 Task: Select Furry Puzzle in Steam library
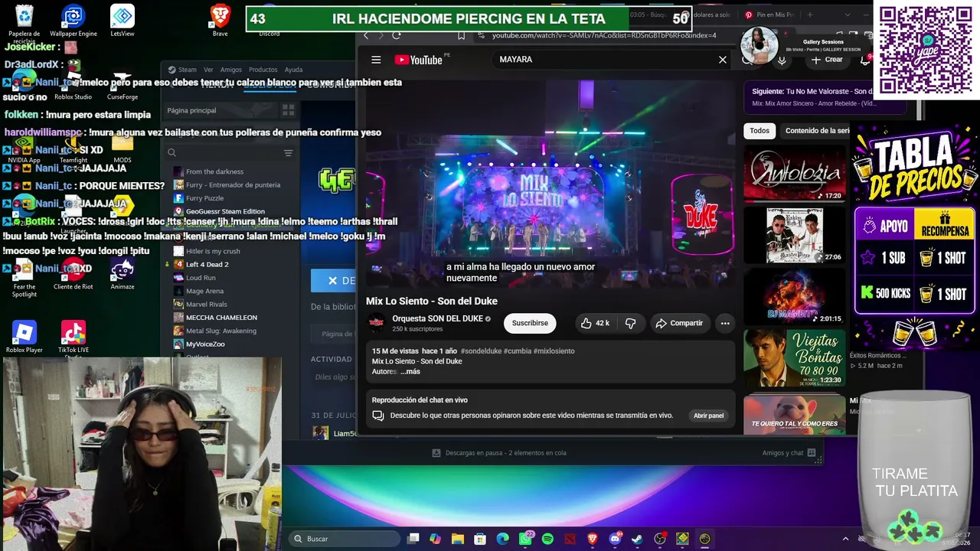click(x=204, y=198)
